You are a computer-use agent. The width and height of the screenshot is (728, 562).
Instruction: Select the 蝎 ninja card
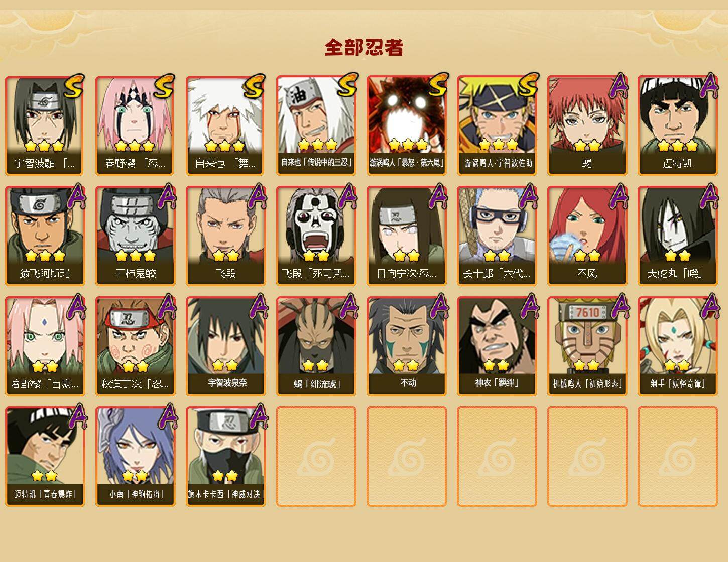coord(587,125)
